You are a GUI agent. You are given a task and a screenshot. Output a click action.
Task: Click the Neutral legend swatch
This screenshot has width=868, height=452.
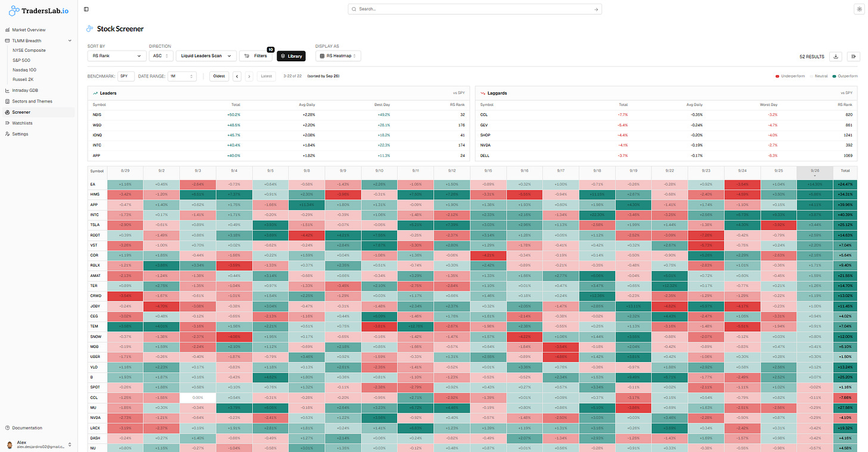[x=811, y=76]
